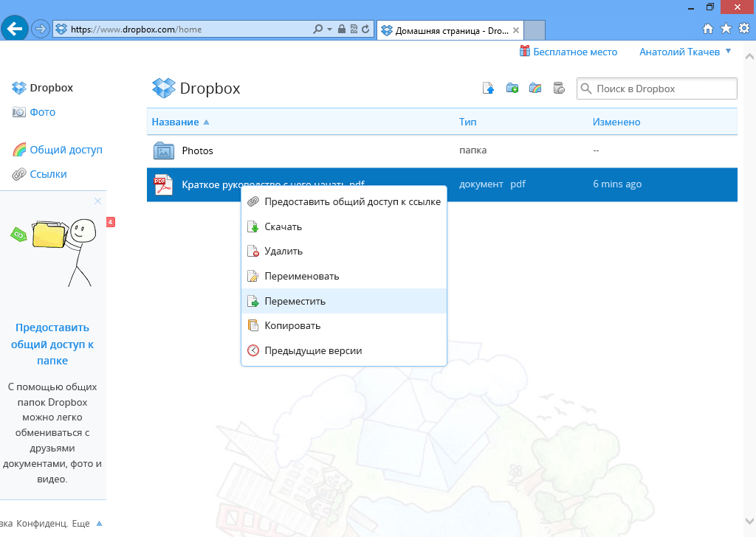Select Переместить in the context menu
The height and width of the screenshot is (537, 756).
pos(295,300)
